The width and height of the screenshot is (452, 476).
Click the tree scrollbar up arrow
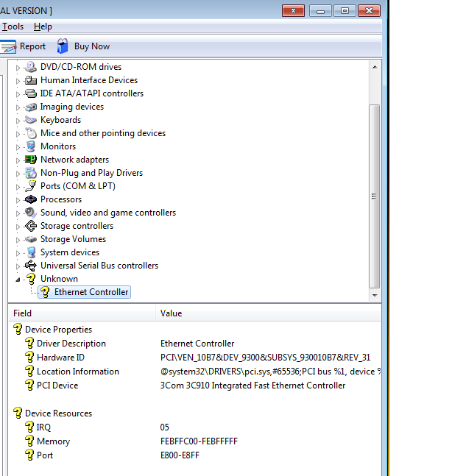[375, 67]
